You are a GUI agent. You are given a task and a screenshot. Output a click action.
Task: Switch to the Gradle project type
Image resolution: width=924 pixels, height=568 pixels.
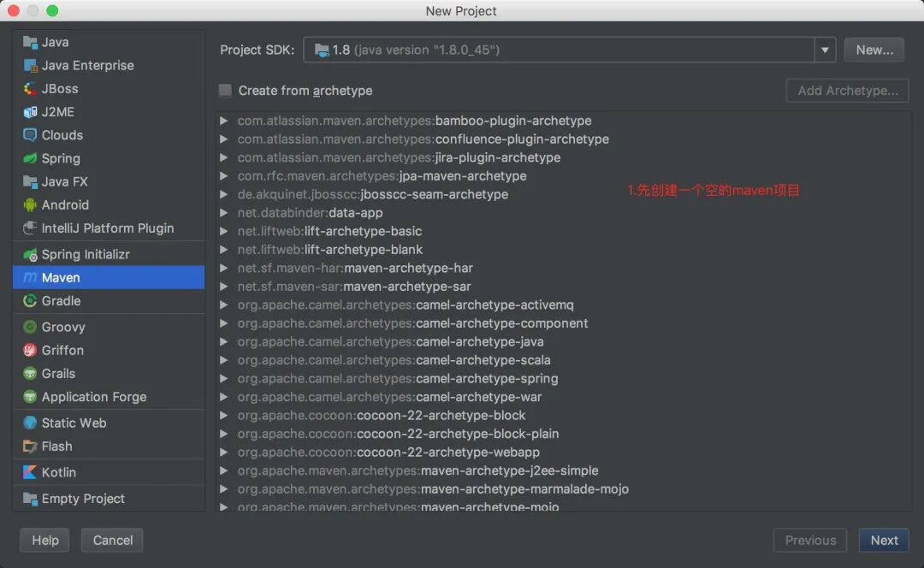[x=61, y=300]
